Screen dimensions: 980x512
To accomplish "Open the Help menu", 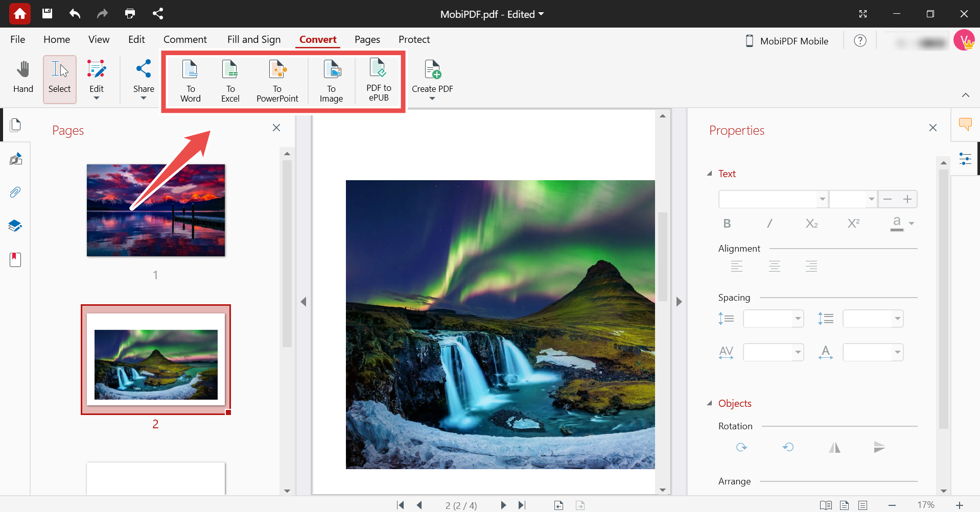I will pyautogui.click(x=860, y=40).
